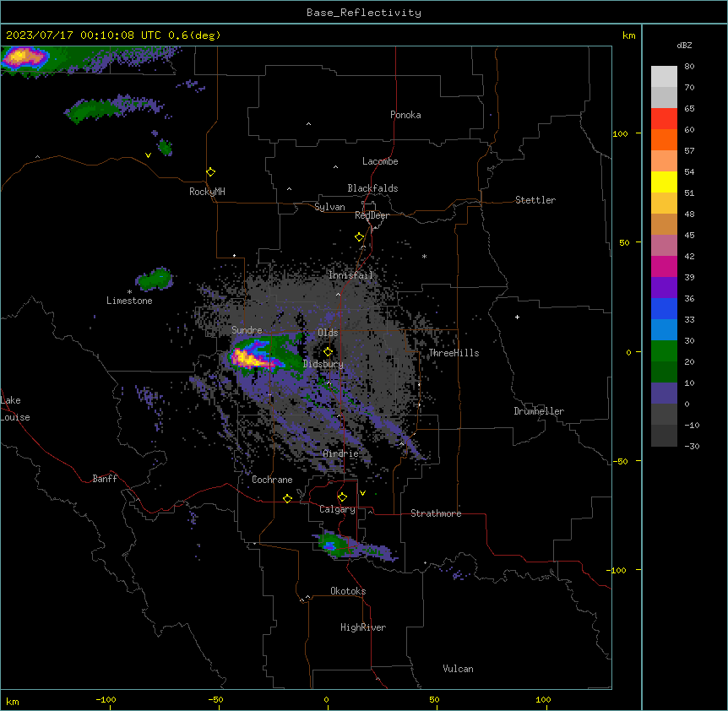The width and height of the screenshot is (728, 711).
Task: Click the Lacombe town label
Action: (380, 161)
